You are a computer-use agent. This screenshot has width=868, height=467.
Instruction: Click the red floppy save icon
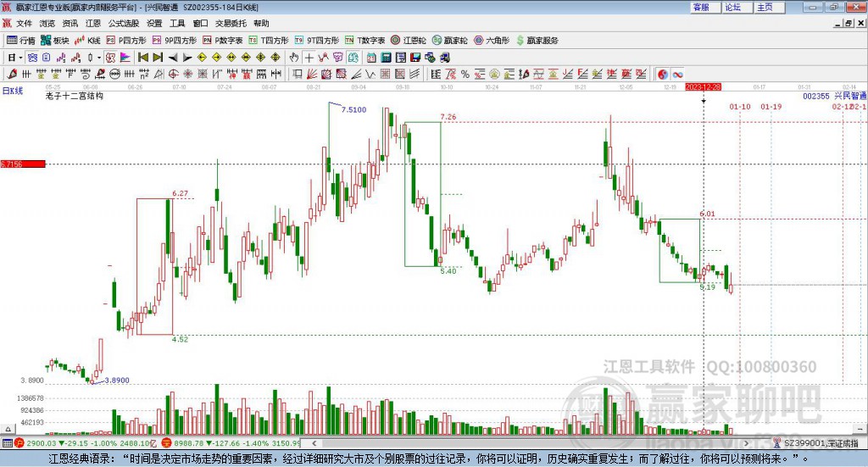415,58
